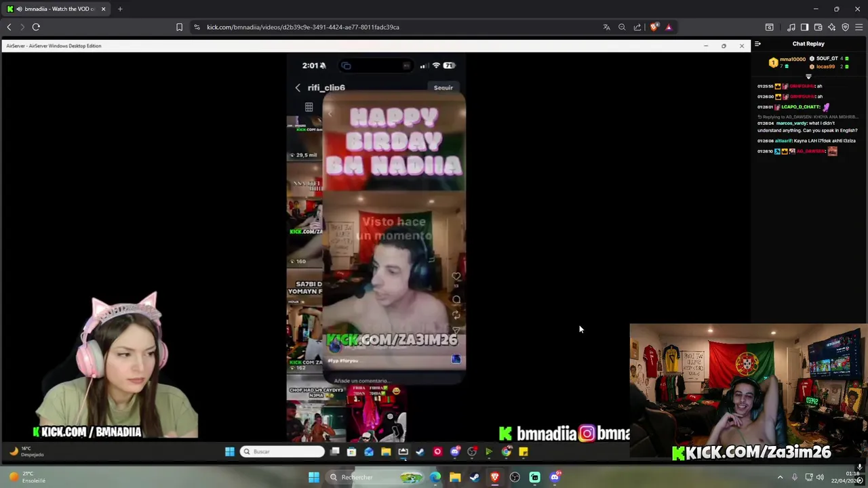The image size is (868, 488).
Task: Open the tab search icon
Action: coord(769,27)
